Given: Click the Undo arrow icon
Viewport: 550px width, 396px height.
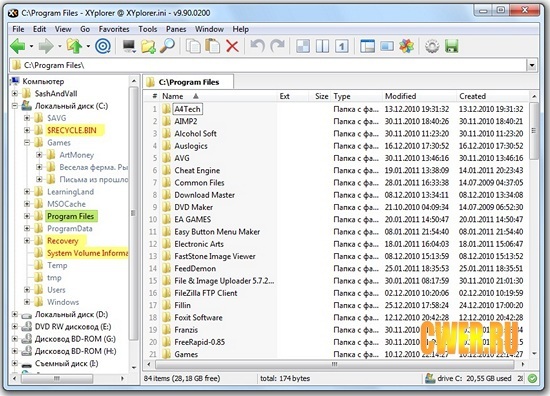Looking at the screenshot, I should (258, 46).
